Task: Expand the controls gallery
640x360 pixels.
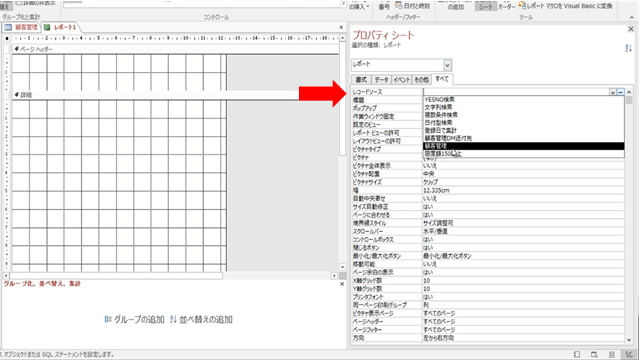Action: [x=343, y=4]
